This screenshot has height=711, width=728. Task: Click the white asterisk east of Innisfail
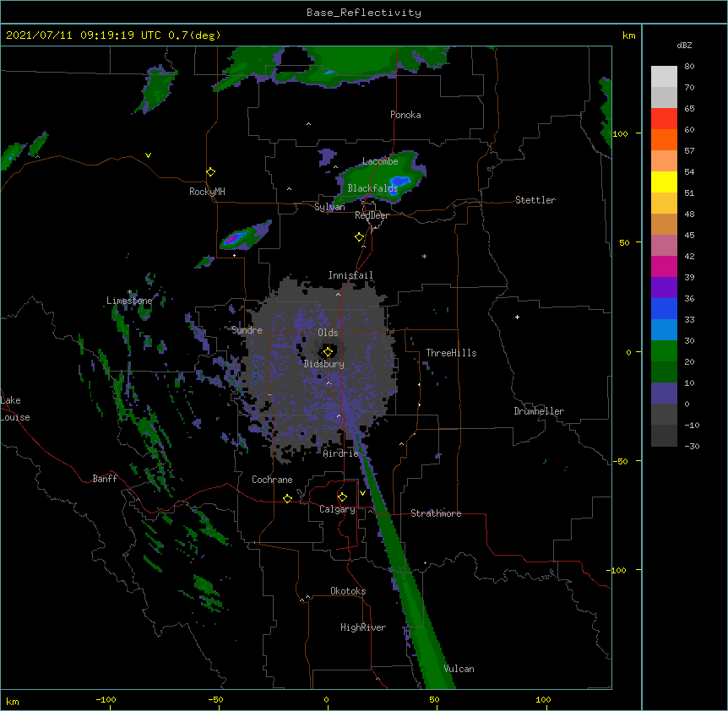tap(424, 256)
